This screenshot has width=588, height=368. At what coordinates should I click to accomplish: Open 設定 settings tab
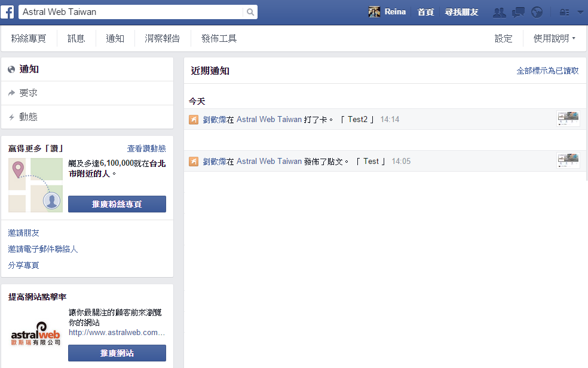coord(503,38)
